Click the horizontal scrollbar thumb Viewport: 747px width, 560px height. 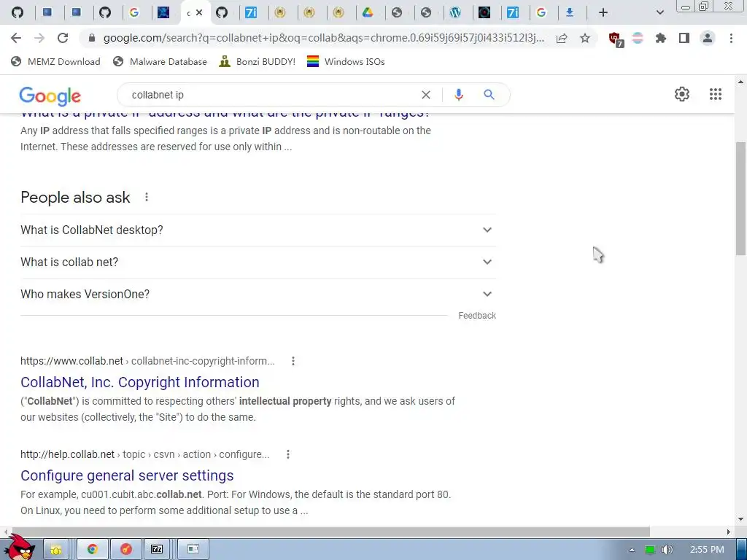pyautogui.click(x=330, y=532)
